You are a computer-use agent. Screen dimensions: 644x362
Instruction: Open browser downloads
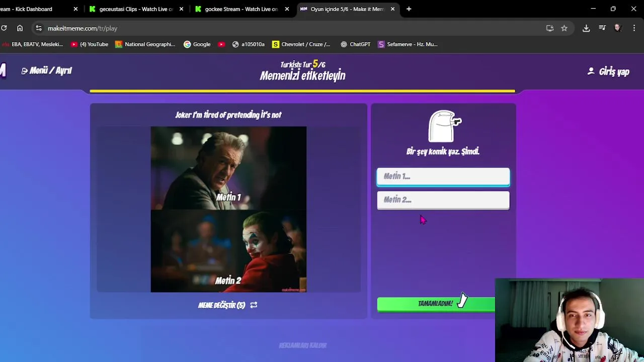coord(586,28)
